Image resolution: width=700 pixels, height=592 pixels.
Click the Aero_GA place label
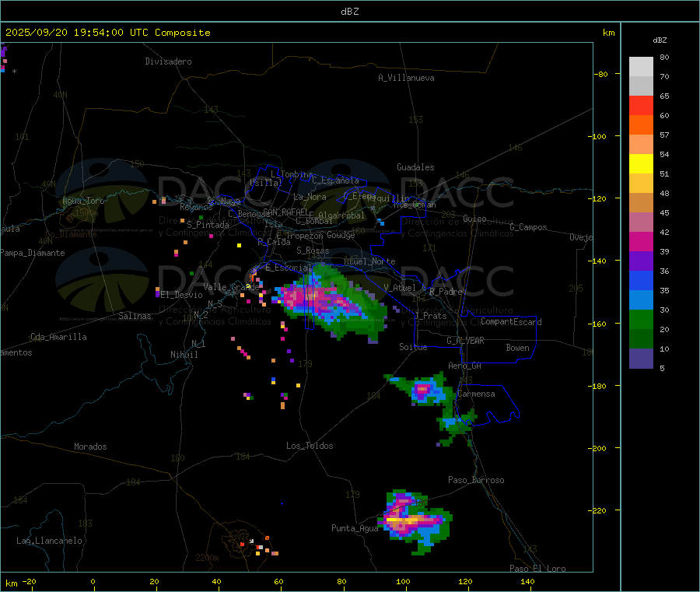click(x=465, y=366)
